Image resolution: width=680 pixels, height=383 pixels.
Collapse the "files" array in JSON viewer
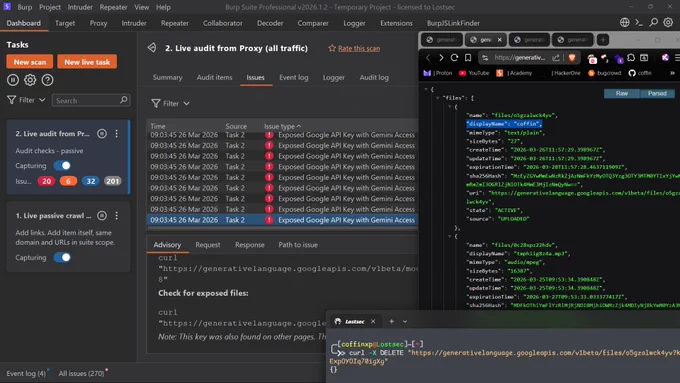[438, 98]
